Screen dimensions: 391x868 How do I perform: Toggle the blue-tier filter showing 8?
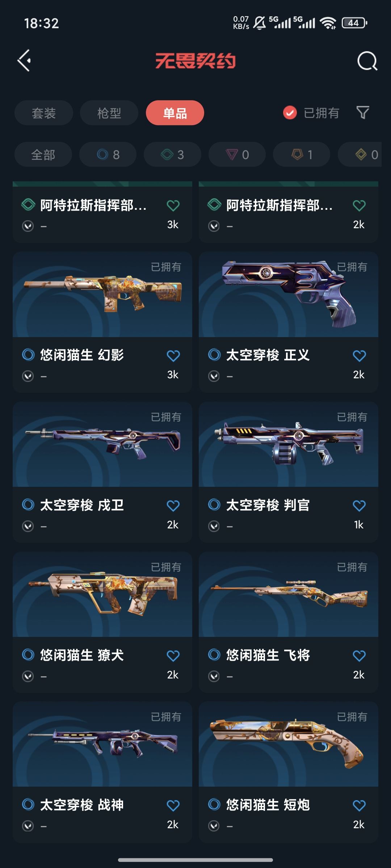click(x=108, y=154)
